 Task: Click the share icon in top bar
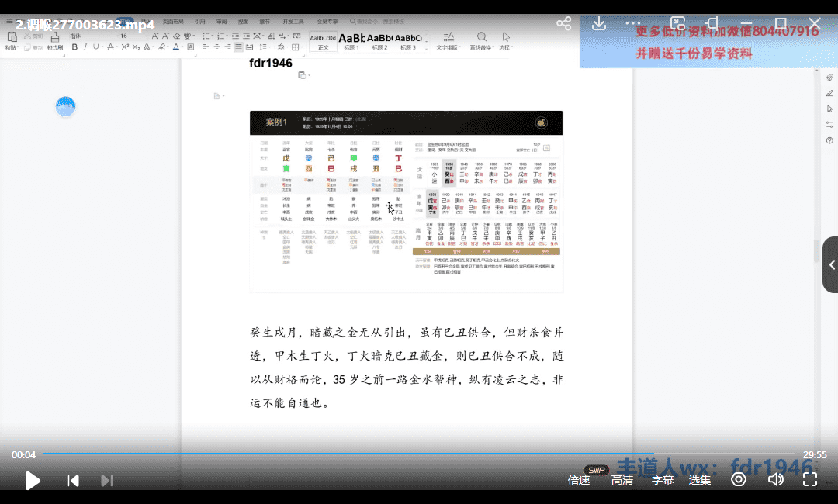click(x=564, y=24)
